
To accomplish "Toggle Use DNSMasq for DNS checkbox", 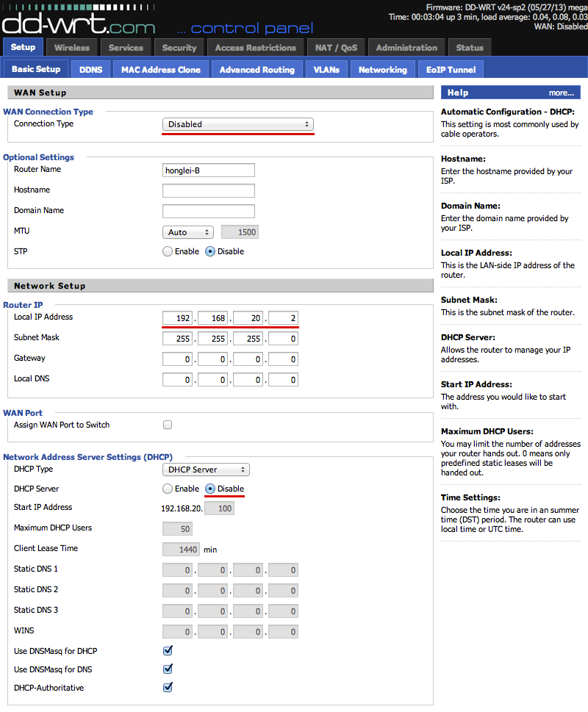I will (168, 669).
